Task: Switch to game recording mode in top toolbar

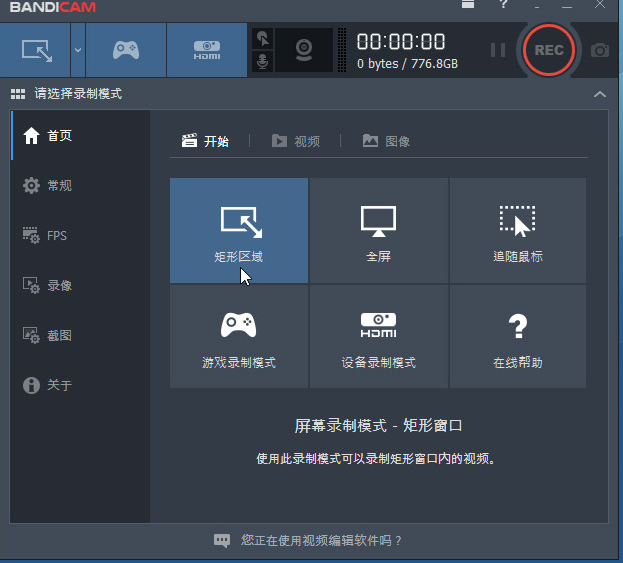Action: point(126,50)
